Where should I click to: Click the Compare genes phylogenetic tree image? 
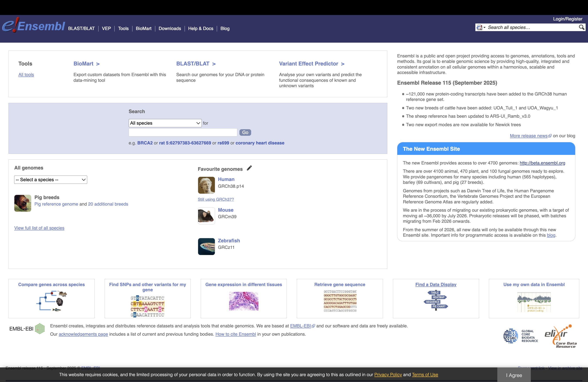coord(51,301)
